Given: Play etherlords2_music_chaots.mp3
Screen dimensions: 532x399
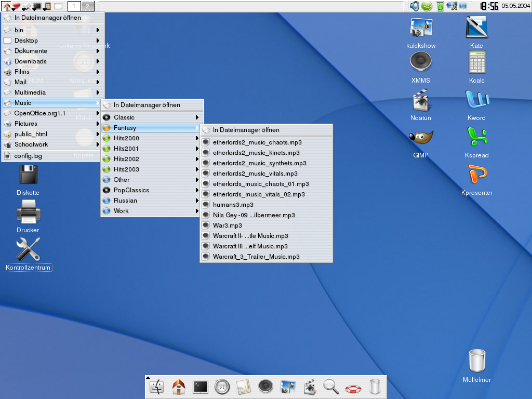Looking at the screenshot, I should point(267,142).
